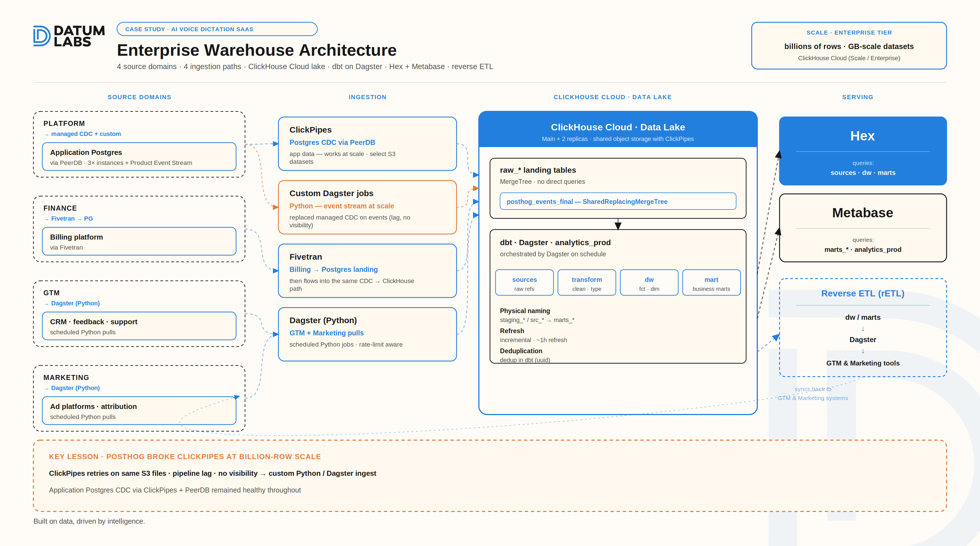
Task: Select the Metabase serving card title
Action: click(x=863, y=213)
